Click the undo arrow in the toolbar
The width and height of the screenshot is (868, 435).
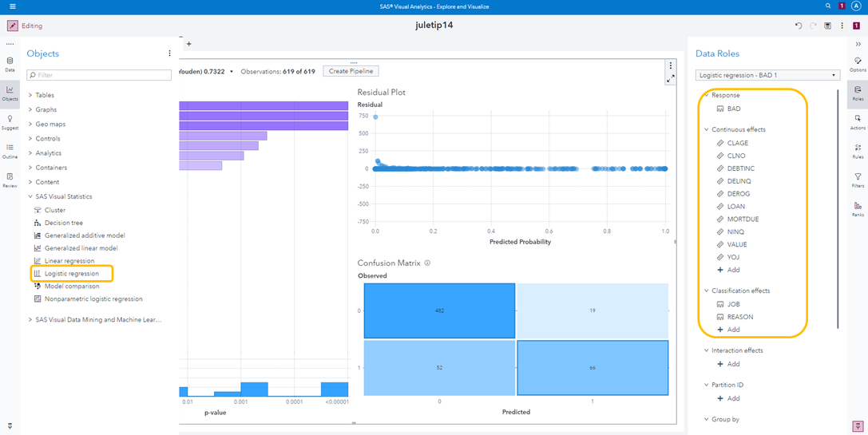(799, 26)
